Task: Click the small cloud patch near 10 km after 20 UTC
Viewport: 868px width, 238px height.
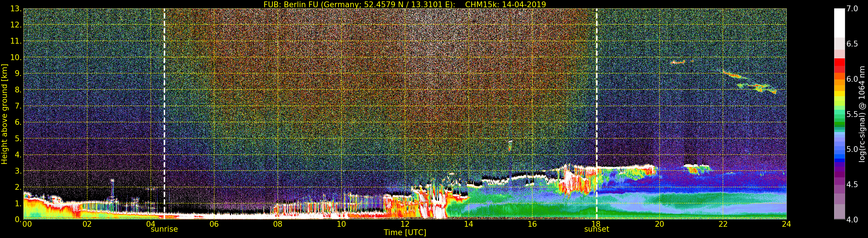Action: pyautogui.click(x=678, y=62)
